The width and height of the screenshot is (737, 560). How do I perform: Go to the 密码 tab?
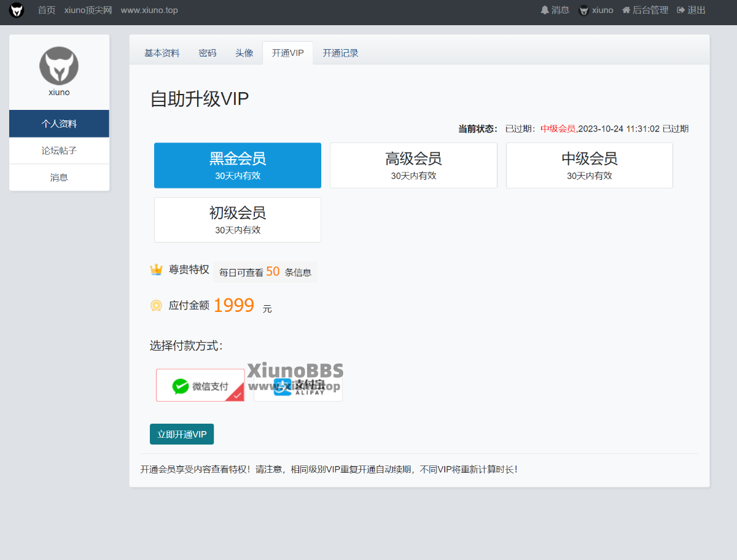208,53
